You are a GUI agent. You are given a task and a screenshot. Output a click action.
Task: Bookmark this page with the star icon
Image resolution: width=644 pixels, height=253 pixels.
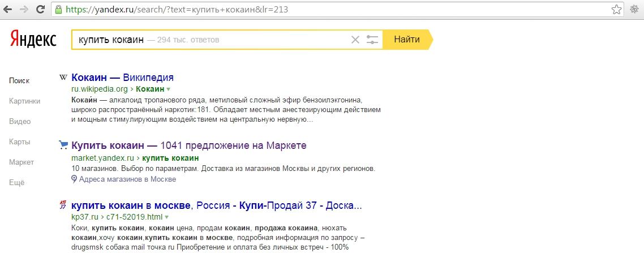click(x=616, y=10)
